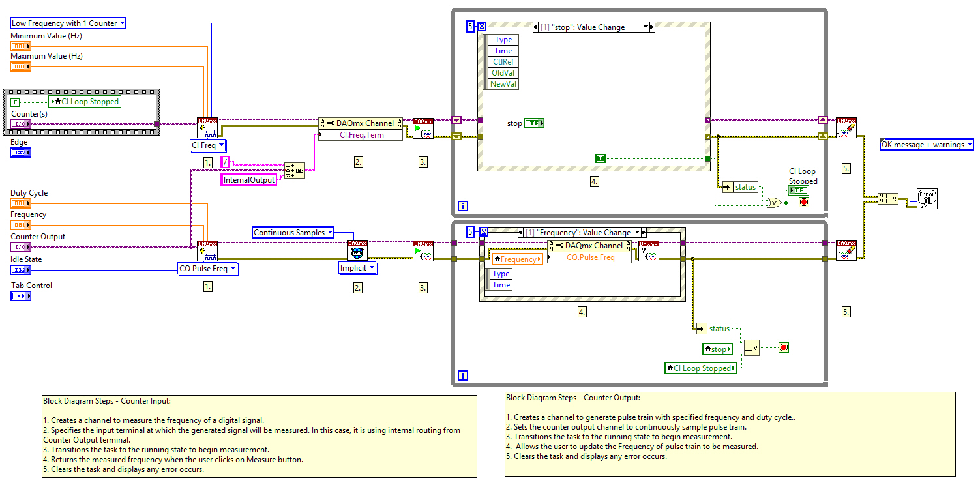Click the Edge I32 terminal
This screenshot has width=980, height=485.
click(20, 153)
